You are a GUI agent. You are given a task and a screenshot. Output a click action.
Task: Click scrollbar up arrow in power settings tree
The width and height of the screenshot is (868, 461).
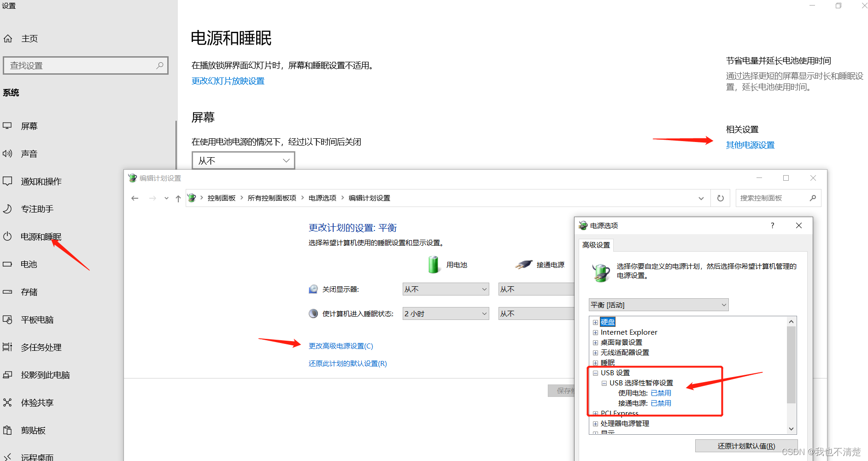tap(792, 322)
